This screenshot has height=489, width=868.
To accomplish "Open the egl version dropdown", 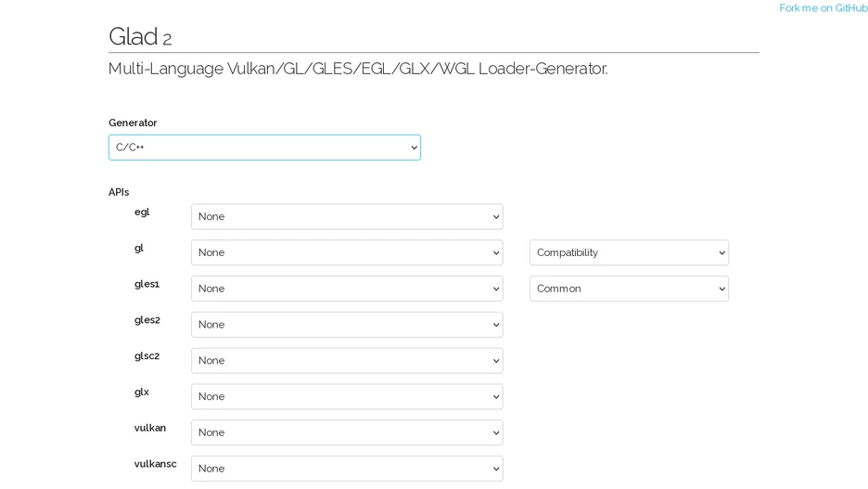I will pyautogui.click(x=347, y=216).
